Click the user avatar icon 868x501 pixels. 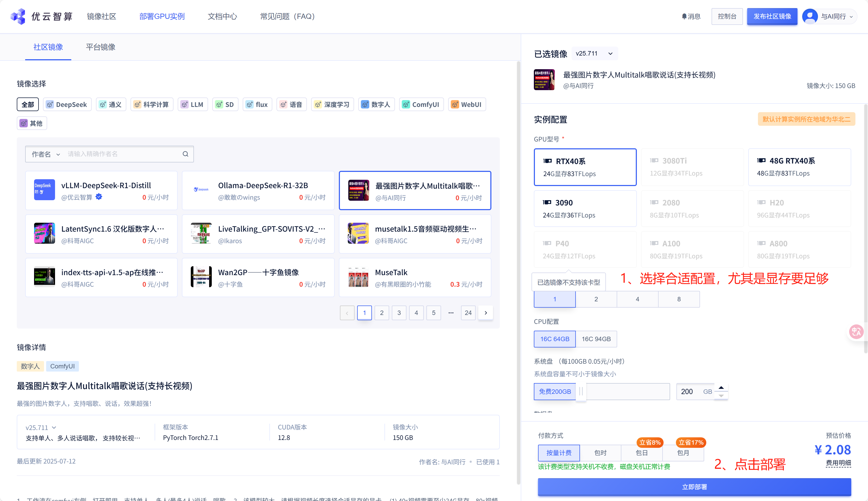[810, 16]
